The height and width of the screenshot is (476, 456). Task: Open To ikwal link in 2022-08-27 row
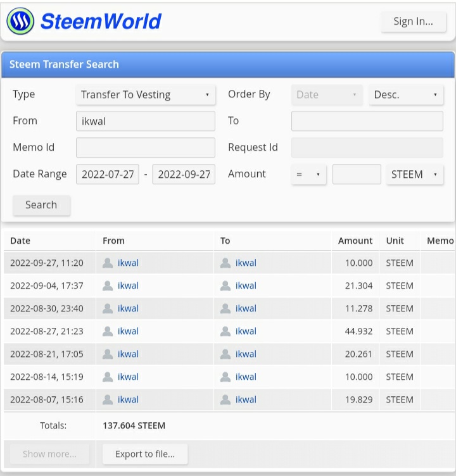(246, 331)
